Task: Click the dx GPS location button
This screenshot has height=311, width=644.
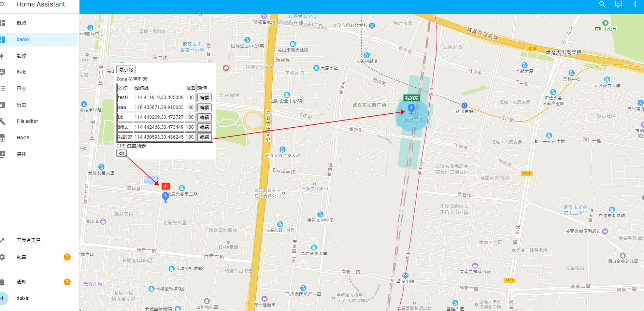Action: click(121, 153)
